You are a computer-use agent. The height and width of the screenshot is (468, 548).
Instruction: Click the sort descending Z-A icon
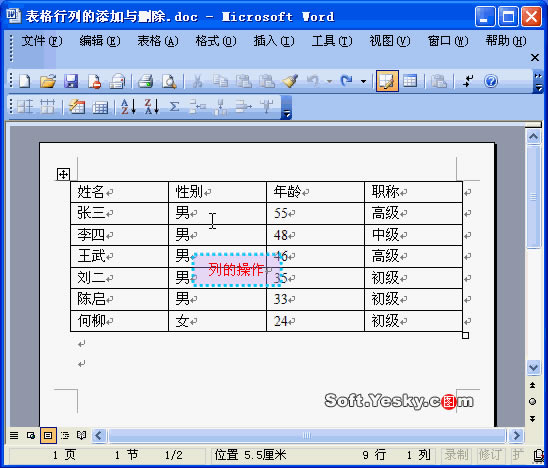pyautogui.click(x=152, y=107)
